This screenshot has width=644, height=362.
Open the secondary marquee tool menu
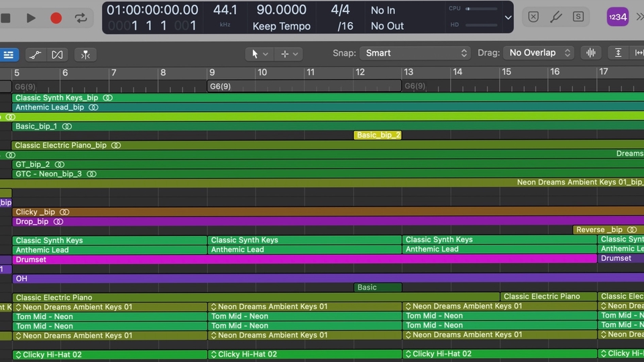click(x=289, y=54)
